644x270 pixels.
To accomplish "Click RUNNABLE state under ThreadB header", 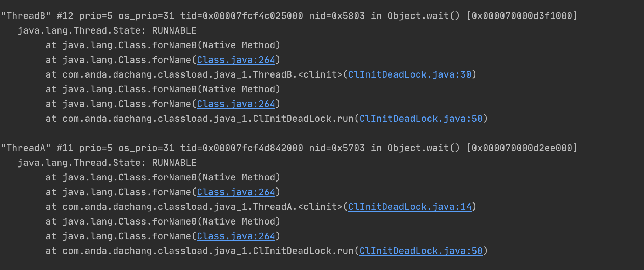I will [x=174, y=30].
